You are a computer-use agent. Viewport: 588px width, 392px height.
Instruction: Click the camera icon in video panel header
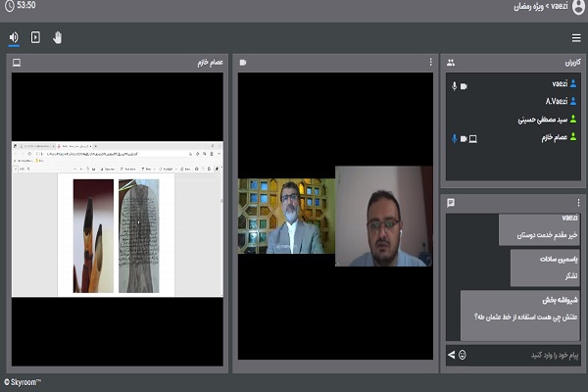(243, 63)
